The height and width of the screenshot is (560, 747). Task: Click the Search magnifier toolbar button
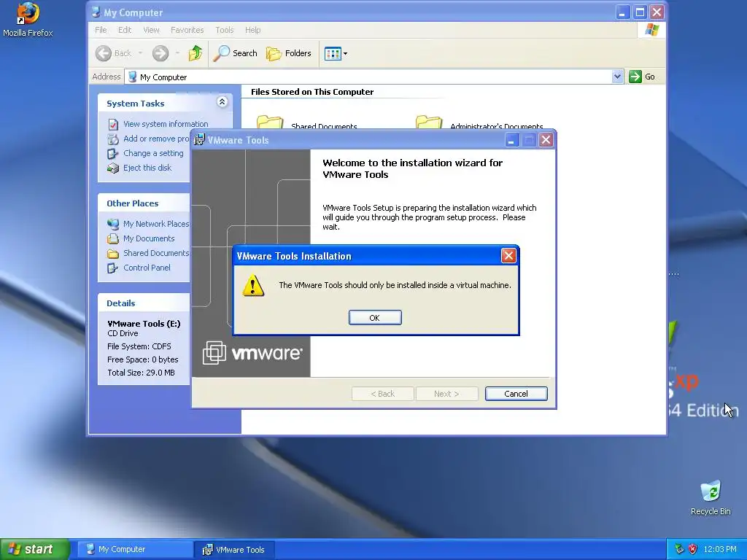[234, 53]
